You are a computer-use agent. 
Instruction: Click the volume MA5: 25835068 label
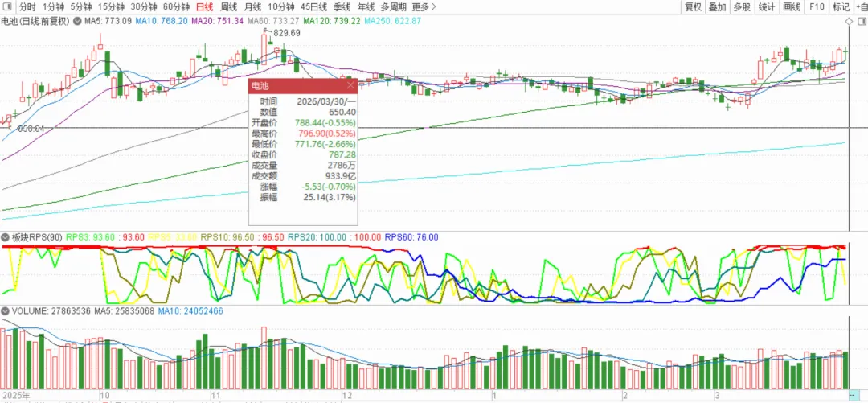click(x=124, y=311)
